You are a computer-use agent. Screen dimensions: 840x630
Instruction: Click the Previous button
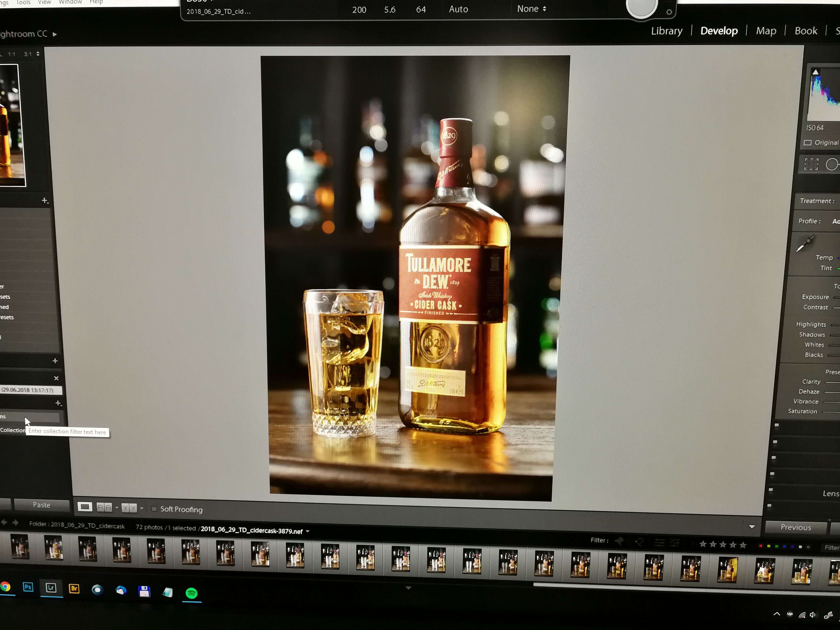(796, 527)
